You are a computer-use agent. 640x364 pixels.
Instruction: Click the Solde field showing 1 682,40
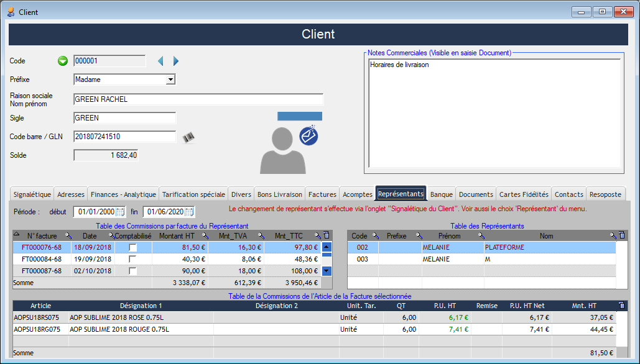pyautogui.click(x=106, y=155)
